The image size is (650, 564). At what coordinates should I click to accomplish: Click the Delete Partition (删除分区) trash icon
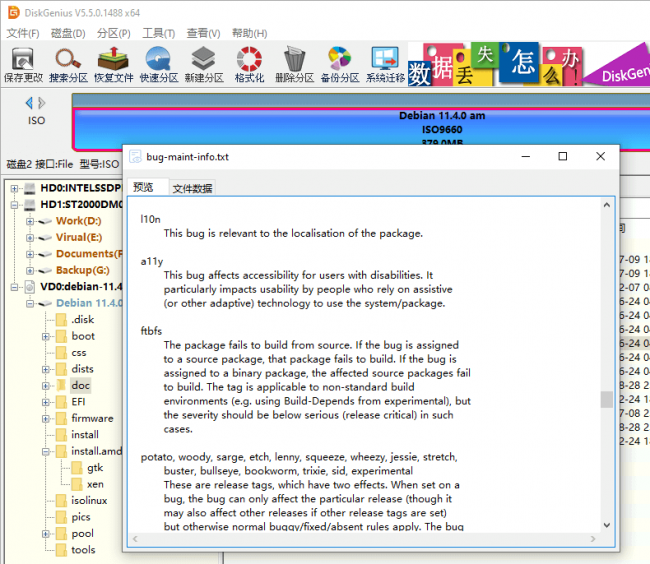pos(294,65)
